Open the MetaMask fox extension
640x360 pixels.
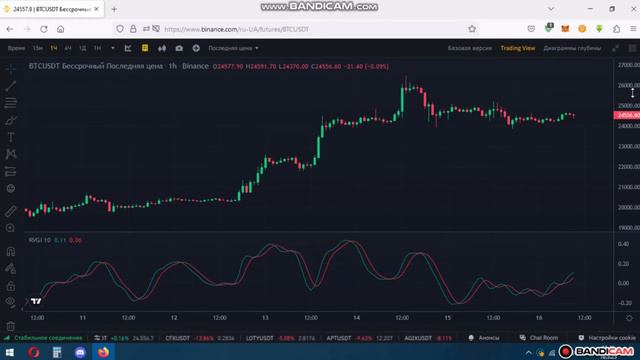[565, 29]
